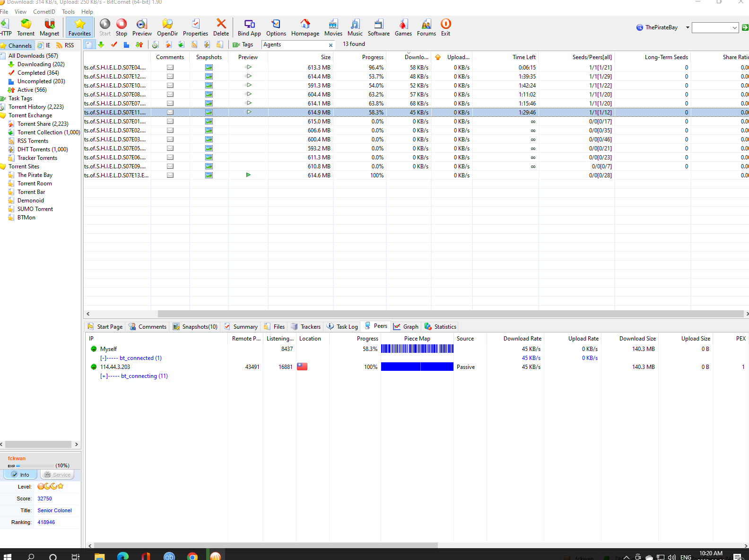Switch to the RSS sidebar tab
The width and height of the screenshot is (749, 560).
click(x=65, y=45)
